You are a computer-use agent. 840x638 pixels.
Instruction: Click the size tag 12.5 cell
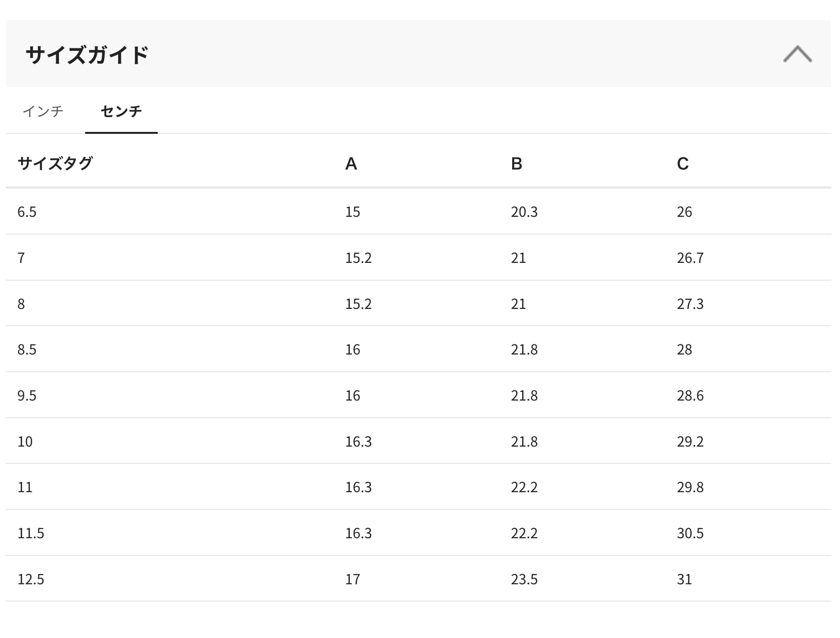click(31, 579)
